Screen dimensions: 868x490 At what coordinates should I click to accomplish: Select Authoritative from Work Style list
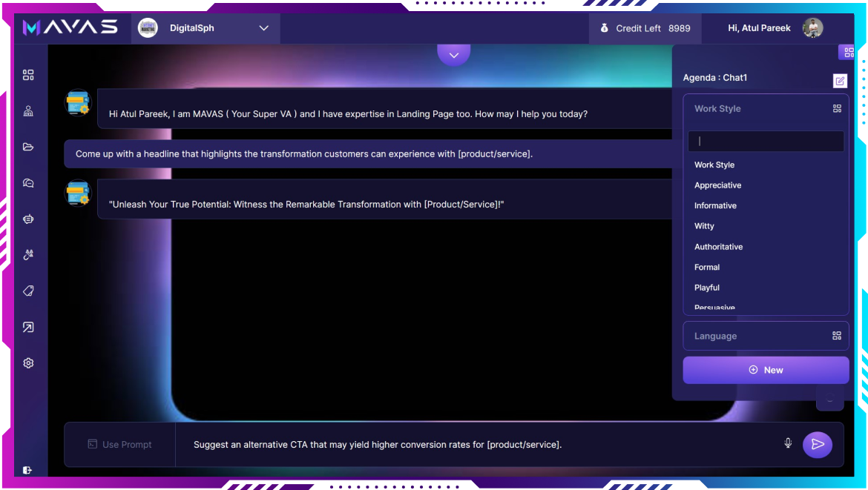click(x=718, y=247)
